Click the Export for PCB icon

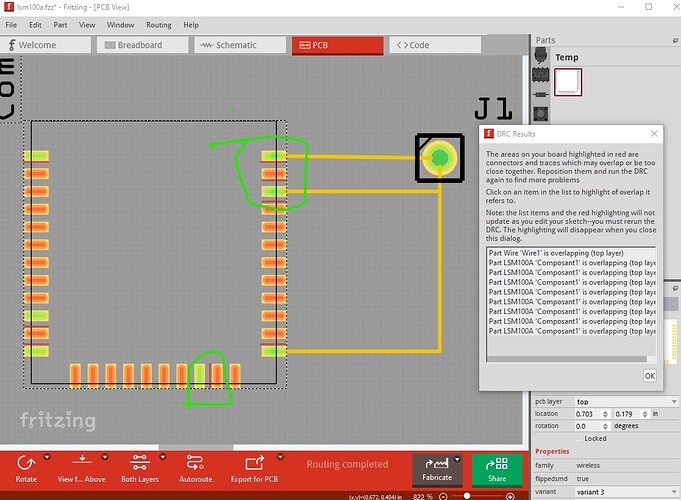pos(255,463)
